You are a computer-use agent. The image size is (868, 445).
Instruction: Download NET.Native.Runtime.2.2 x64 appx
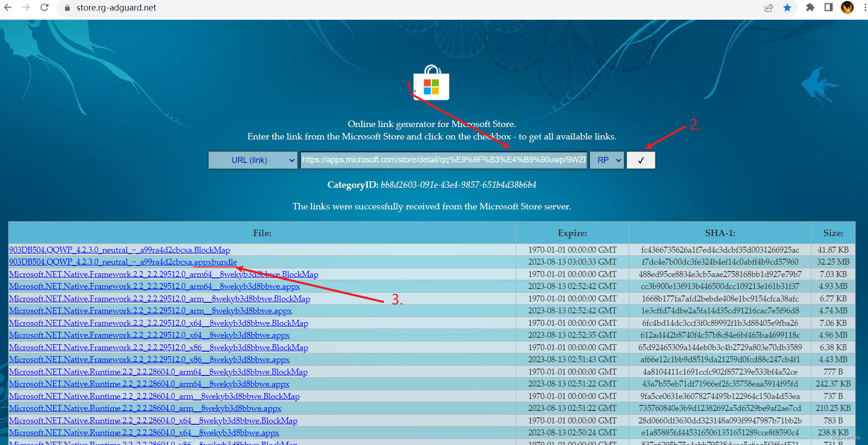[144, 433]
